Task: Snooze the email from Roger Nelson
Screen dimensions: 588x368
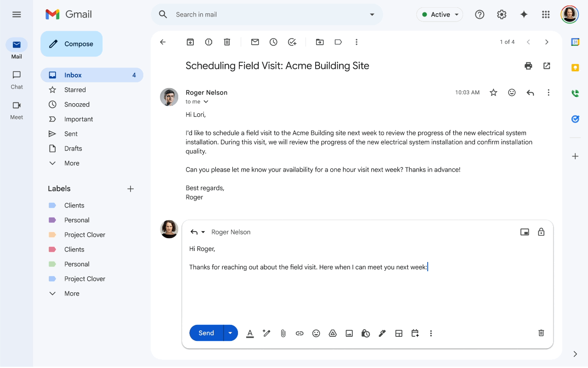Action: pyautogui.click(x=273, y=42)
